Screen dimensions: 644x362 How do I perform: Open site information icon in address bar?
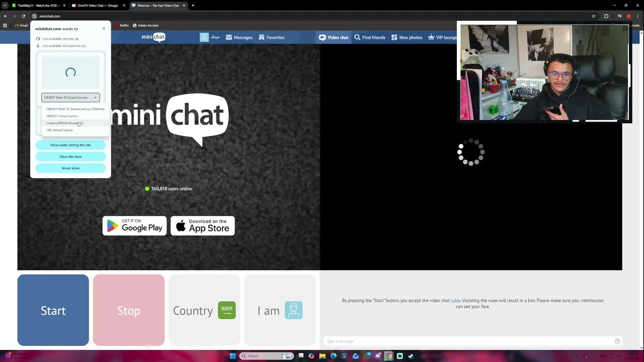pyautogui.click(x=34, y=16)
